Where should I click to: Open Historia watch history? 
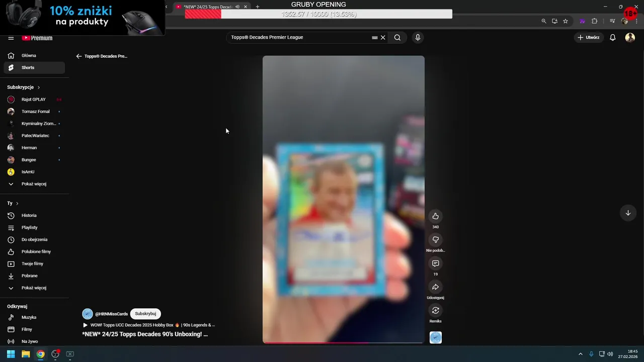[x=34, y=215]
